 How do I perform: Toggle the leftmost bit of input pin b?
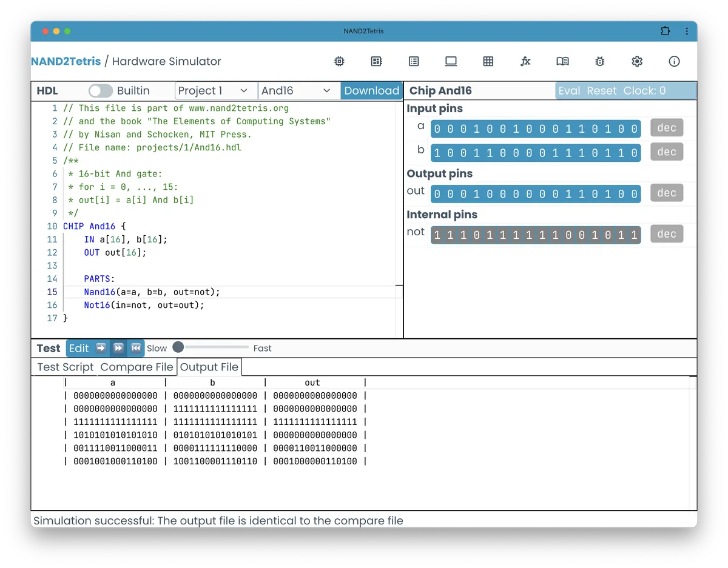coord(437,153)
